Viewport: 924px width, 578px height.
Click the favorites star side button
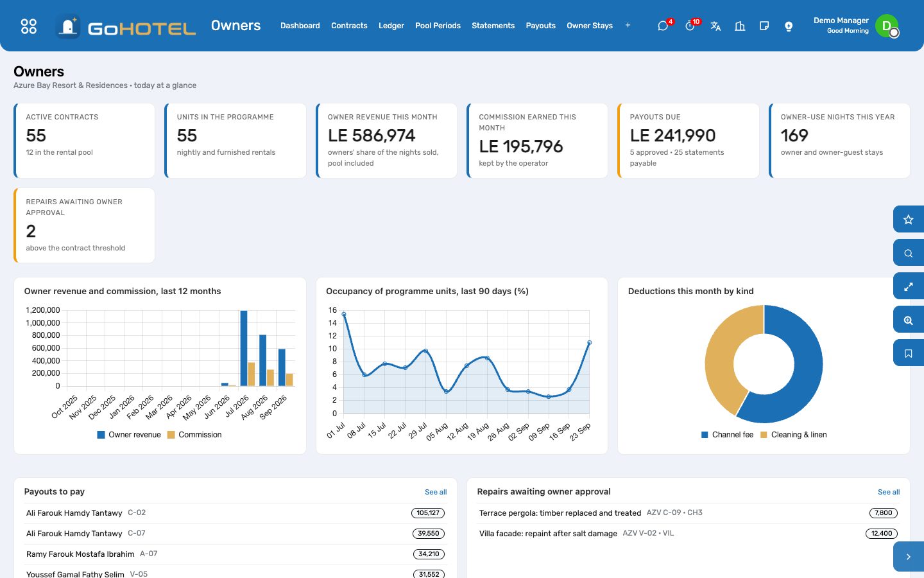[909, 220]
